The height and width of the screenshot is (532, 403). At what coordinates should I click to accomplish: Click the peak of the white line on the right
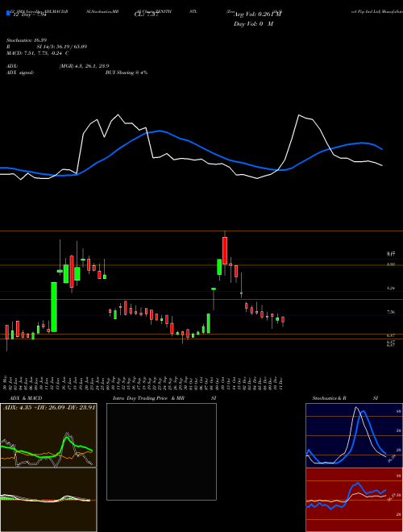pos(299,115)
